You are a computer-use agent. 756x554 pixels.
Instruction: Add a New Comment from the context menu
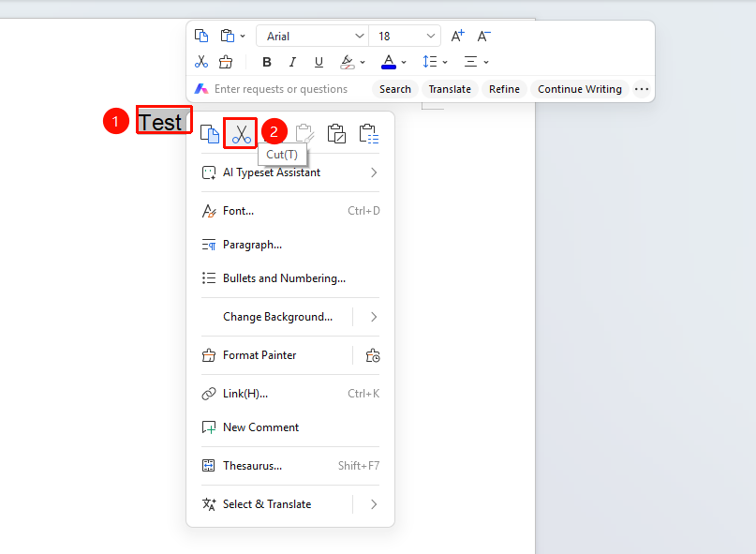290,427
